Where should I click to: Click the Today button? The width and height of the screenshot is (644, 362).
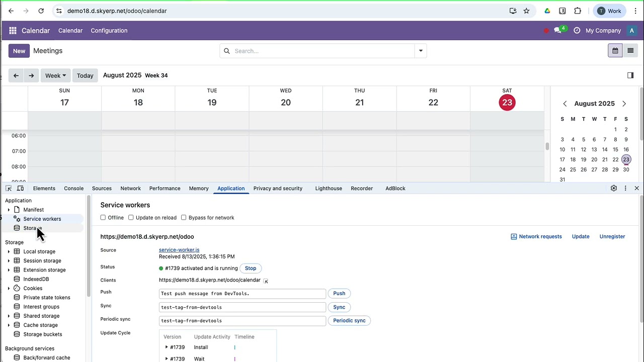pos(85,75)
